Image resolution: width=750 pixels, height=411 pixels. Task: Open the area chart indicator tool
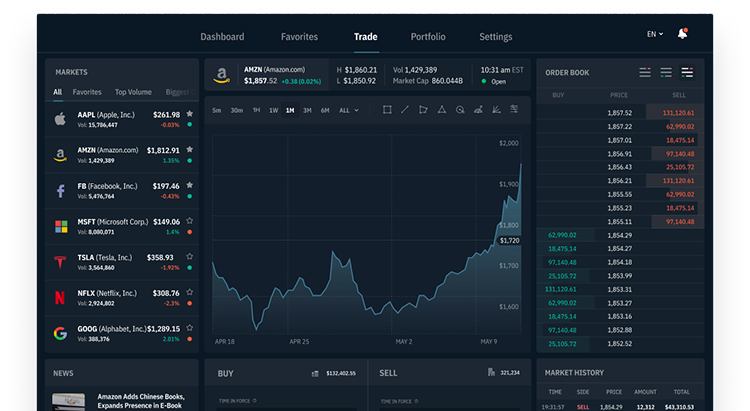(x=478, y=110)
